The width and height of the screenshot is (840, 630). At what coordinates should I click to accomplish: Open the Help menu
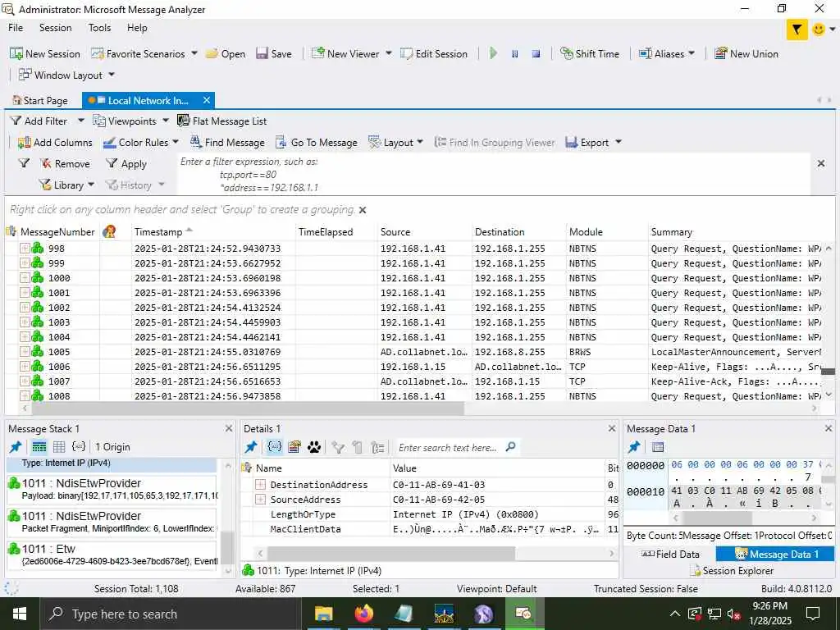tap(137, 28)
